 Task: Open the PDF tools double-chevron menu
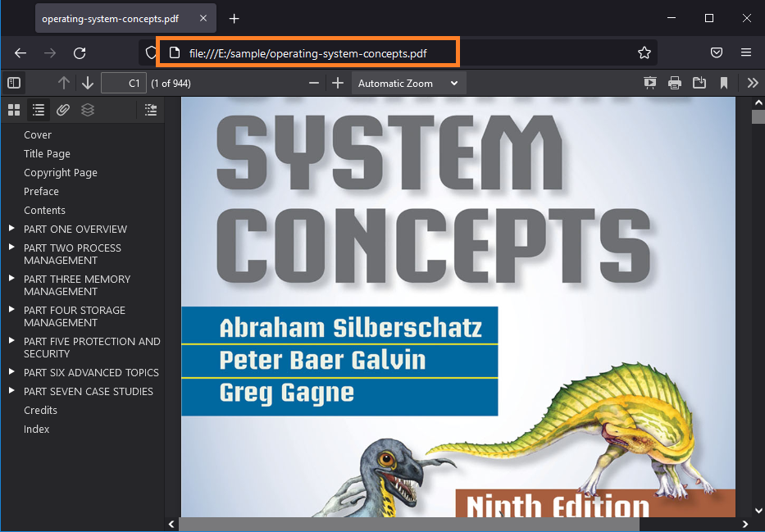click(x=753, y=83)
